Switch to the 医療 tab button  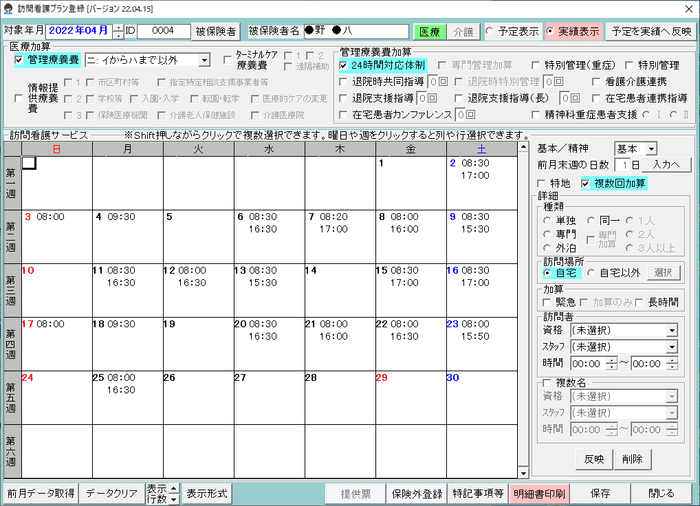[x=429, y=32]
